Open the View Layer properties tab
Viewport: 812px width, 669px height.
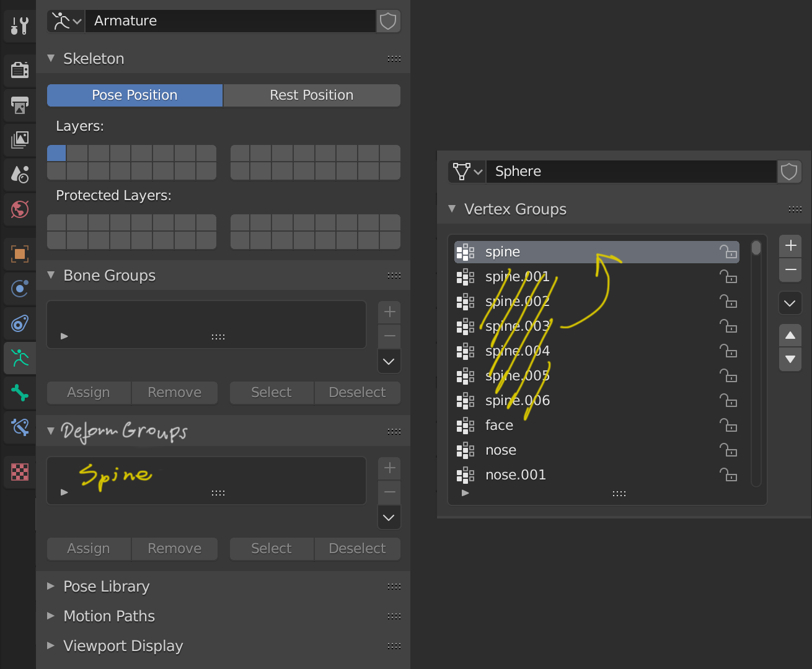click(20, 139)
